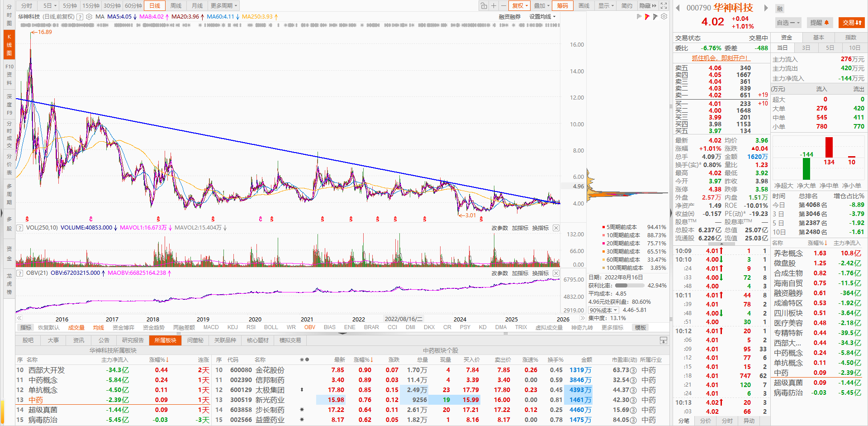The height and width of the screenshot is (426, 868).
Task: Click the 2022/08/16 date marker on timeline
Action: pyautogui.click(x=403, y=319)
